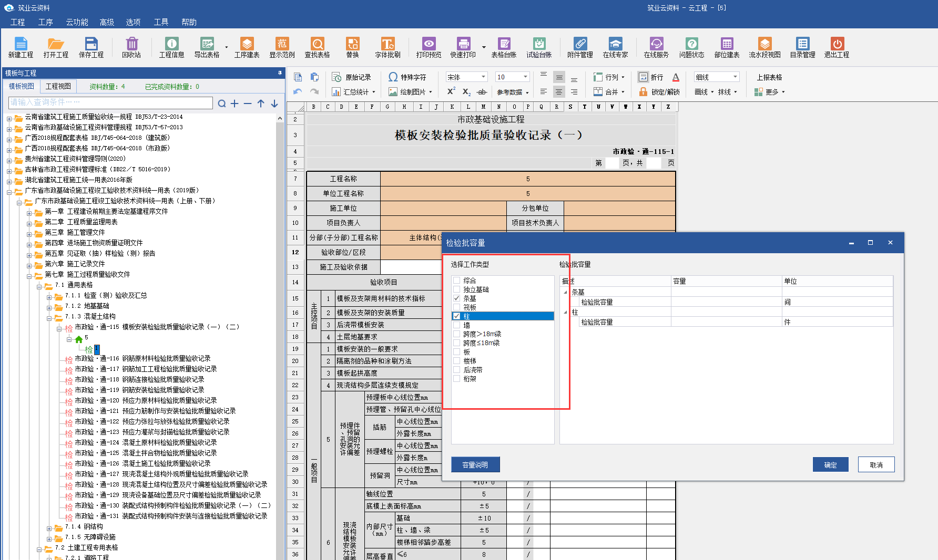Click the 工序建表 icon
The height and width of the screenshot is (560, 938).
point(247,47)
